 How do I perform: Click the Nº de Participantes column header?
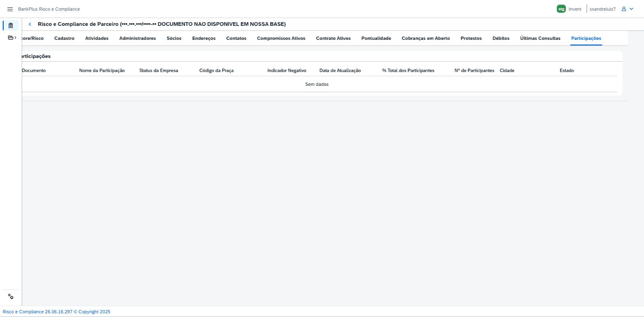(474, 71)
